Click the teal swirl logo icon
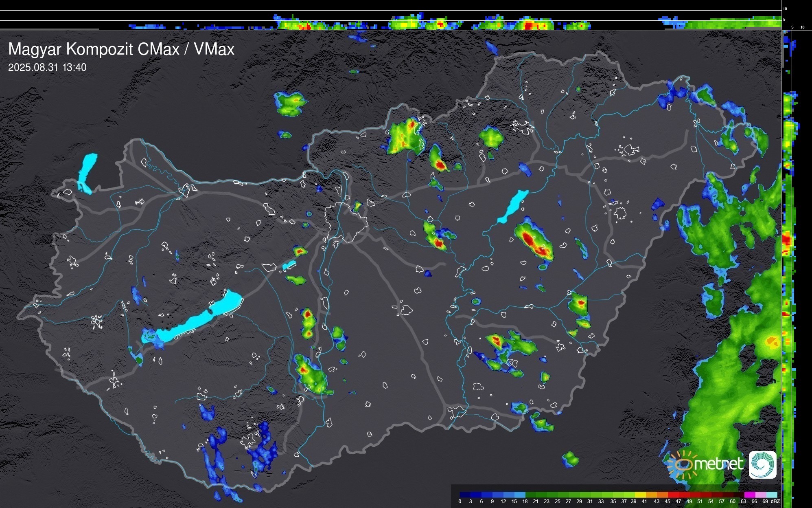This screenshot has width=812, height=508. pos(762,464)
